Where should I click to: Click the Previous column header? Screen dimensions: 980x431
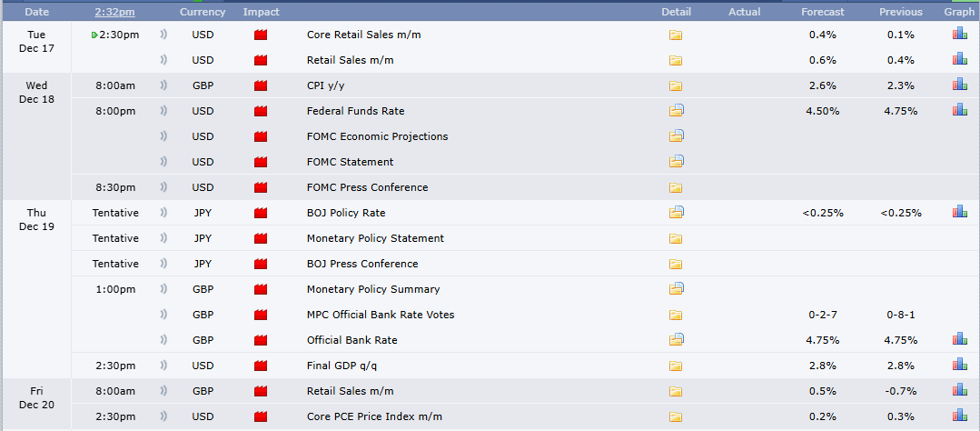(901, 12)
